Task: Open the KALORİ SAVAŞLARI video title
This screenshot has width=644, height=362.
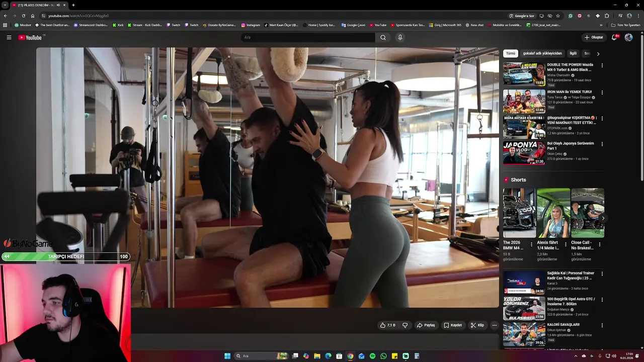Action: 563,325
